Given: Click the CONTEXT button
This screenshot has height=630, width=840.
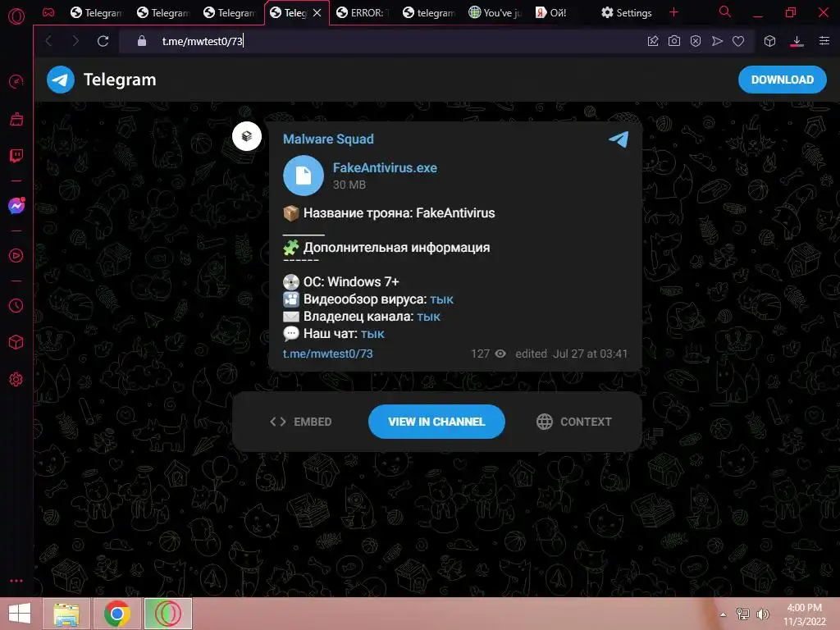Looking at the screenshot, I should point(573,422).
